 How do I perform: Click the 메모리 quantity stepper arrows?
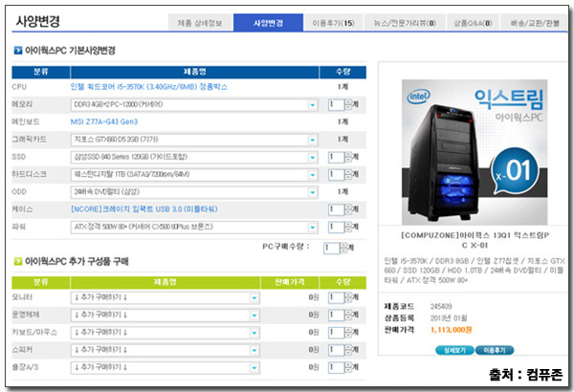pyautogui.click(x=348, y=104)
